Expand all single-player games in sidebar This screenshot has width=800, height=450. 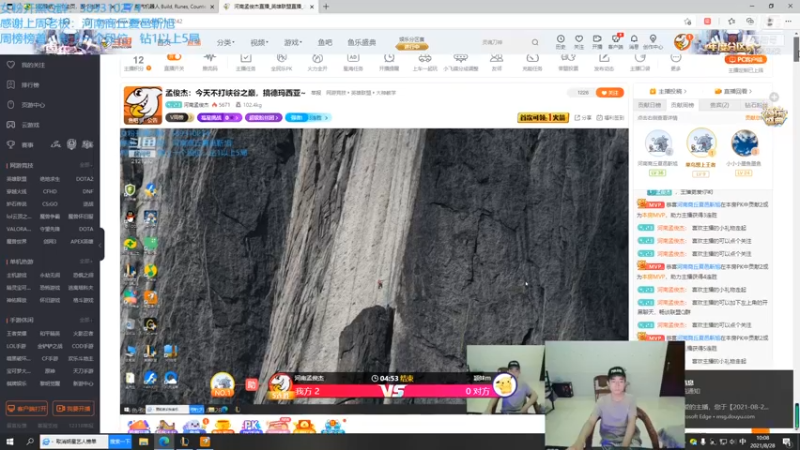point(86,261)
